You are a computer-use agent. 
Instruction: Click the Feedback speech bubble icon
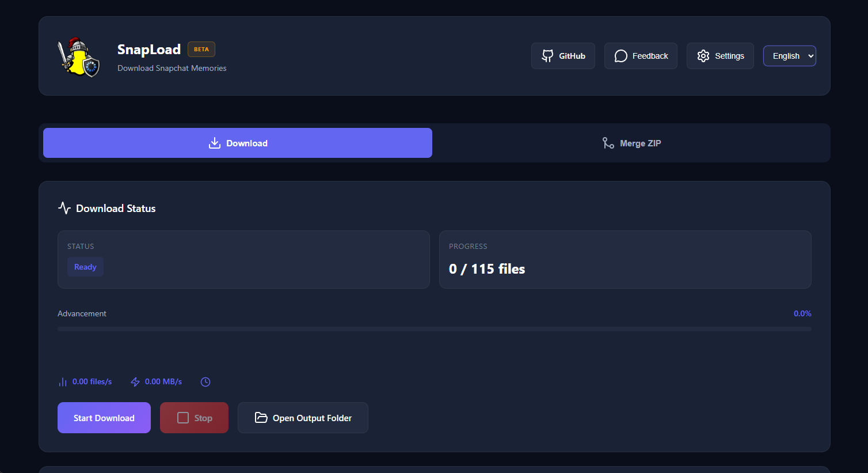pos(620,56)
